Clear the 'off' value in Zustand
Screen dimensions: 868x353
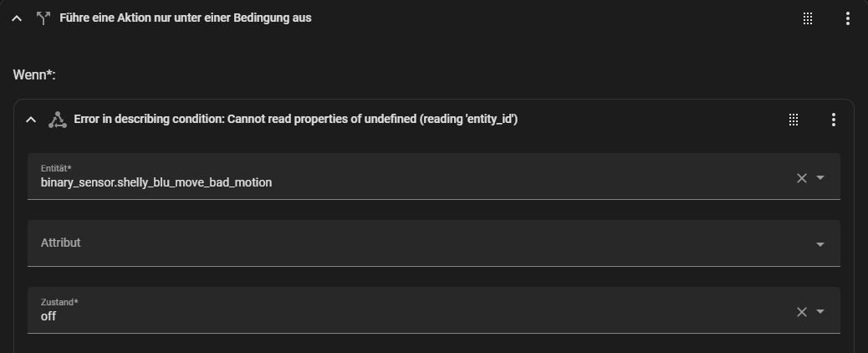[x=802, y=312]
